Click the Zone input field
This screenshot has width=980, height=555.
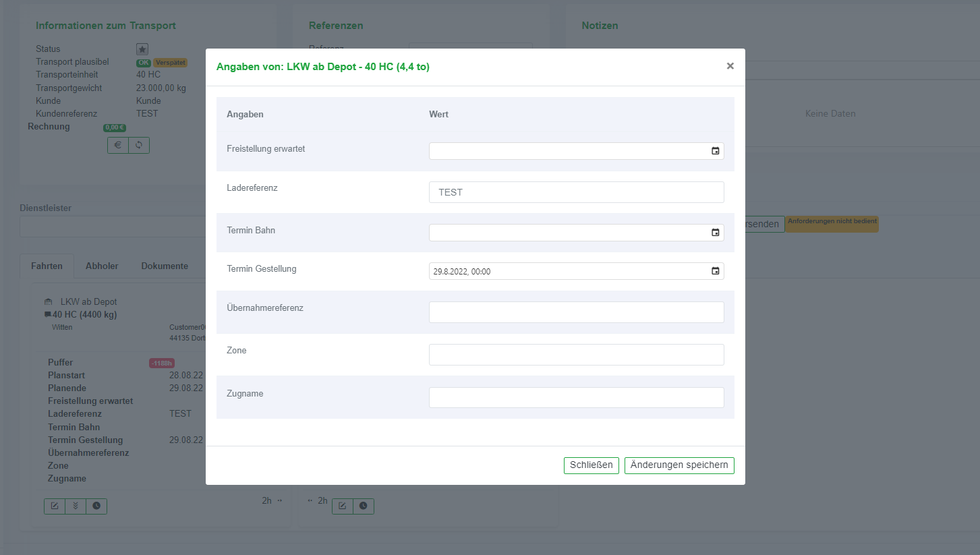(576, 355)
